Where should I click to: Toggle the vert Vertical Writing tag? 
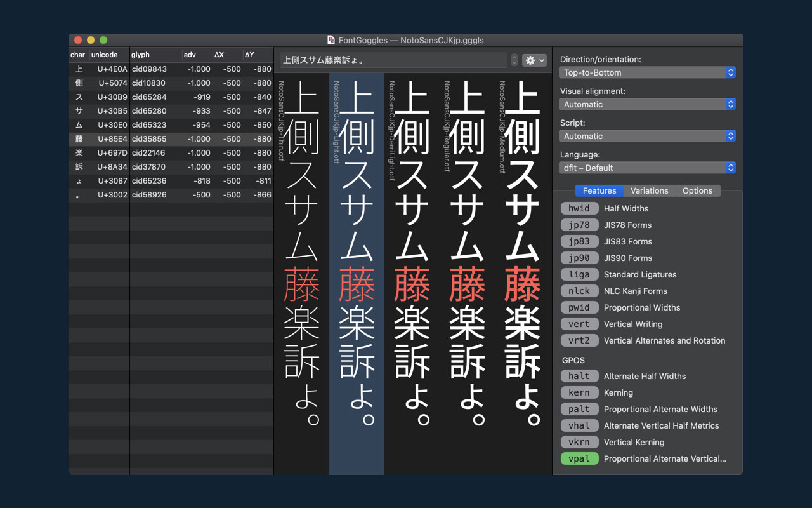pos(579,324)
